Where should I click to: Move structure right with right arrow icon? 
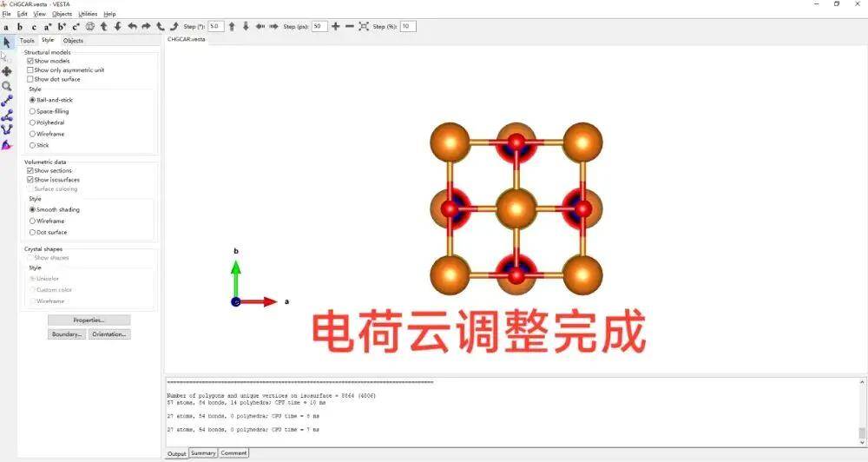[274, 27]
